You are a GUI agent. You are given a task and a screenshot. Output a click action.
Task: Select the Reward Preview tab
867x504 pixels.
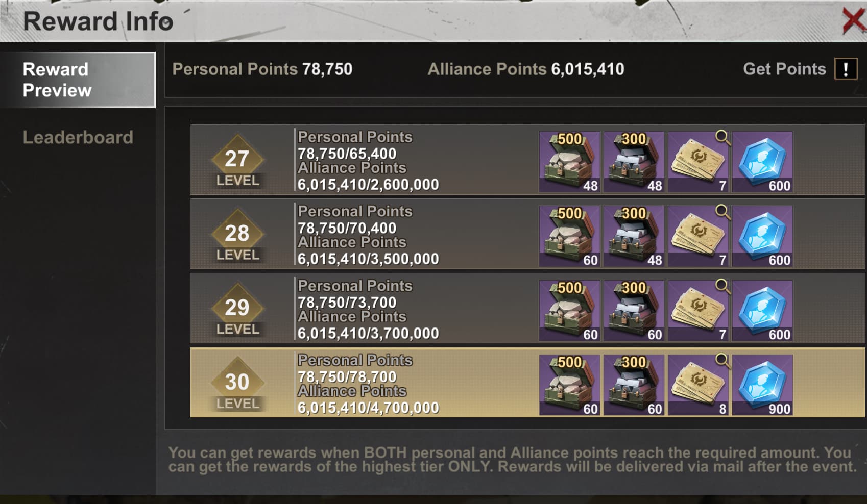[78, 80]
